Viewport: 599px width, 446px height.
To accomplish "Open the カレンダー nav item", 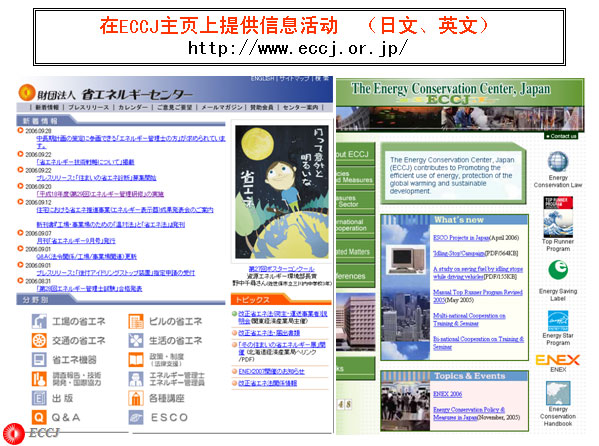I will [133, 107].
